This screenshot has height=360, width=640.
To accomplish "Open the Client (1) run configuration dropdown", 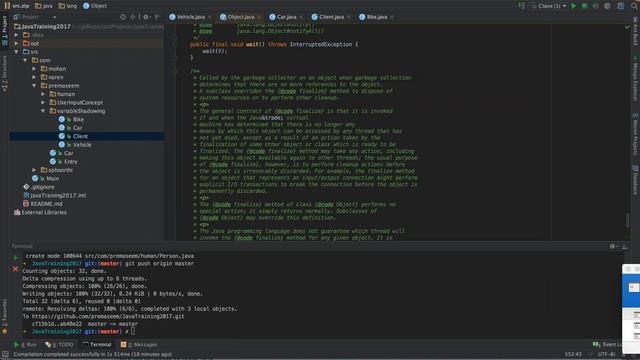I will pyautogui.click(x=549, y=6).
